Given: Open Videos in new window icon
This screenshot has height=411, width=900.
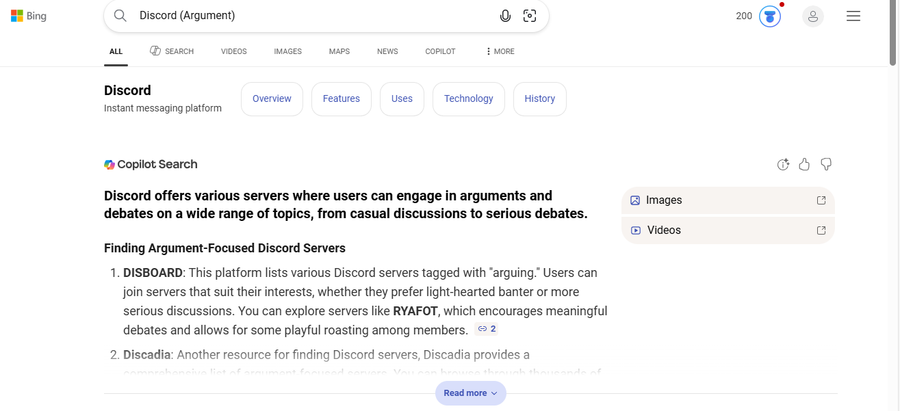Looking at the screenshot, I should tap(821, 230).
